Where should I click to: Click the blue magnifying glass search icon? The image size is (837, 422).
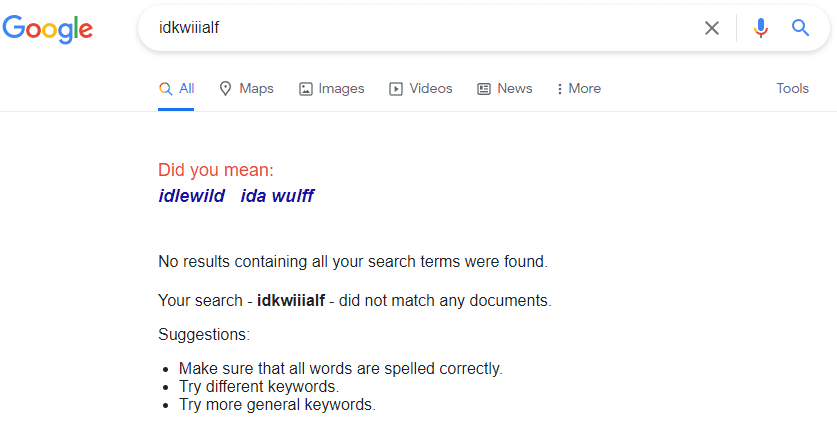(800, 27)
